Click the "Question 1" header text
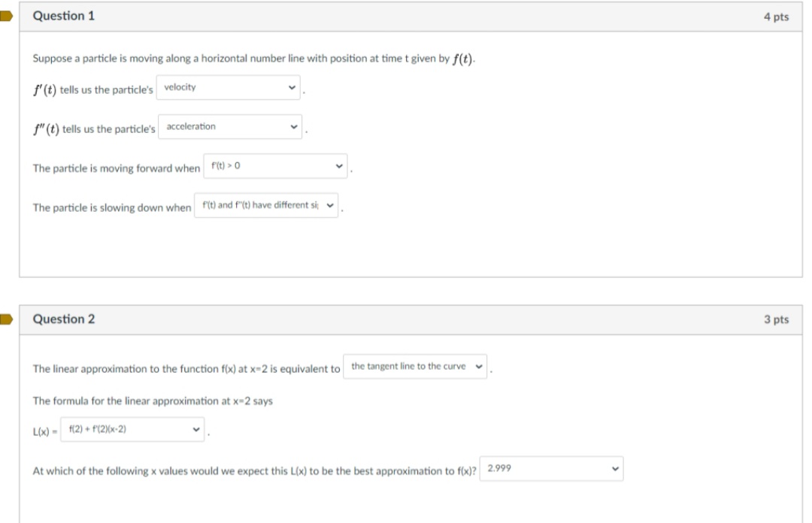 click(64, 15)
